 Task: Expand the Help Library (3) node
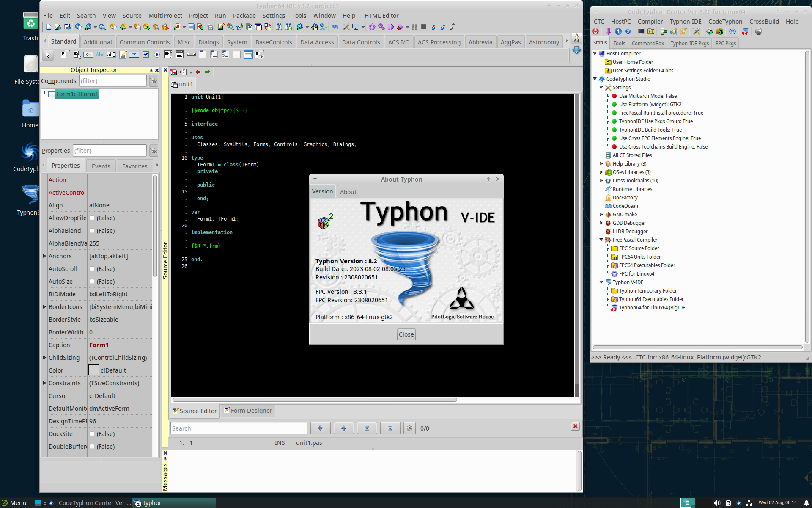click(601, 164)
